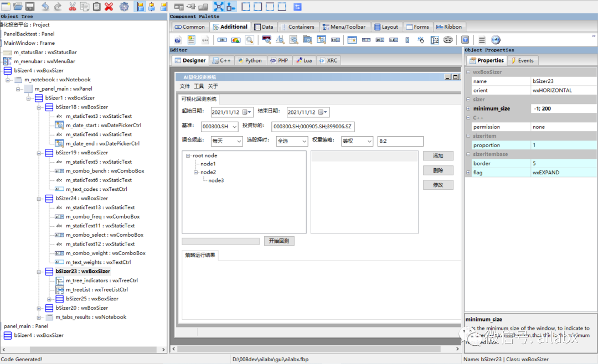Click the align center toolbar icon
This screenshot has width=598, height=364.
[152, 6]
